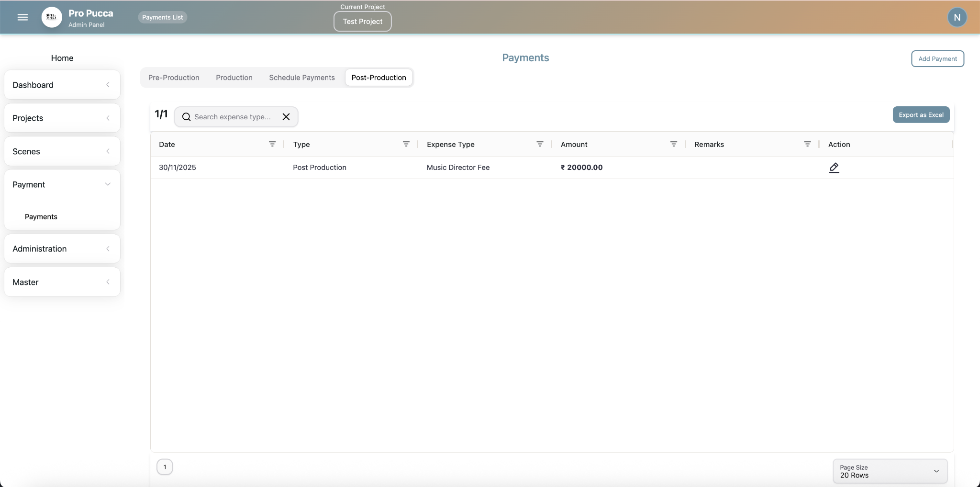
Task: Open filter menu for Type column
Action: pos(406,144)
